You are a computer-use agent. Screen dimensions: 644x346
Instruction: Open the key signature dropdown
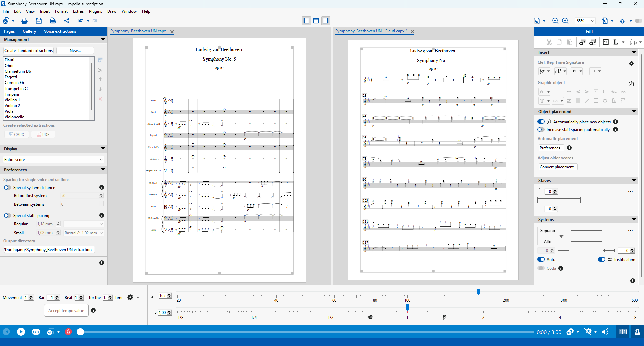click(560, 71)
